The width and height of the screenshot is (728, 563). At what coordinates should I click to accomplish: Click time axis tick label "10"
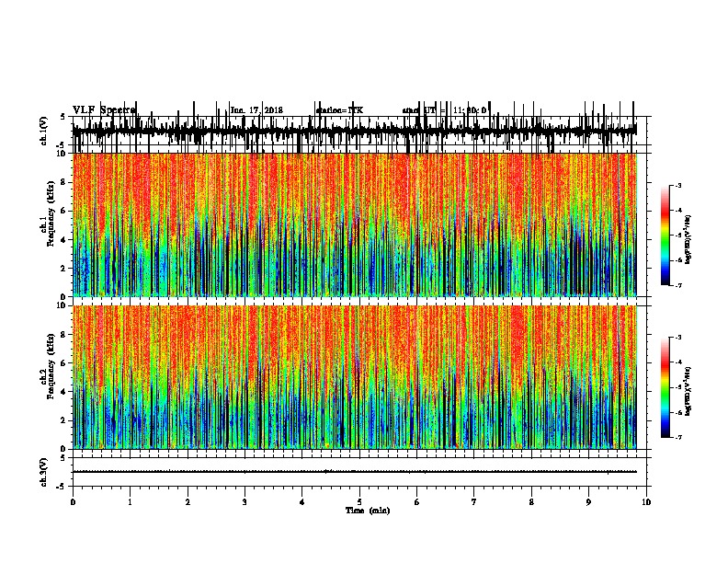[x=646, y=502]
